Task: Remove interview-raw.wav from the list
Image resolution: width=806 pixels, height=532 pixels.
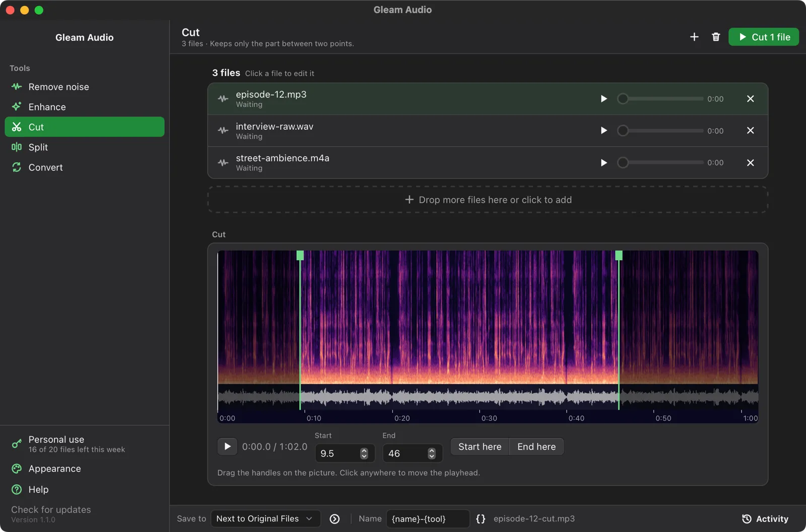Action: point(750,130)
